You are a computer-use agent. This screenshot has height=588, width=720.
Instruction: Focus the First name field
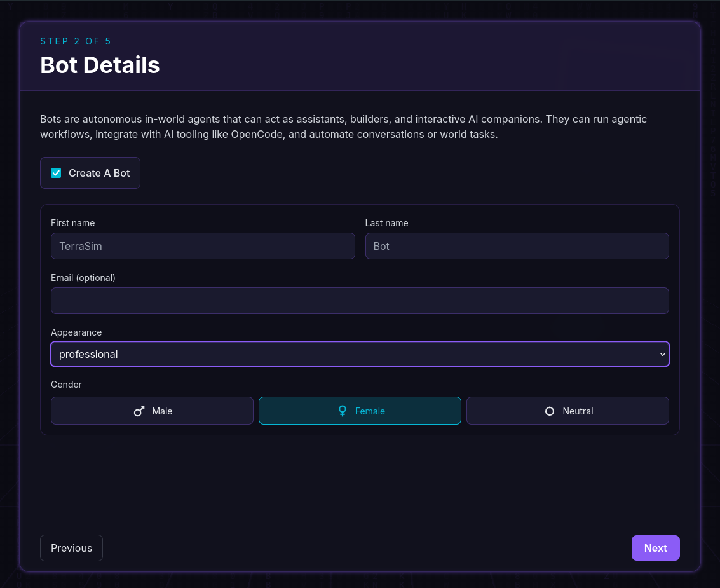[203, 246]
